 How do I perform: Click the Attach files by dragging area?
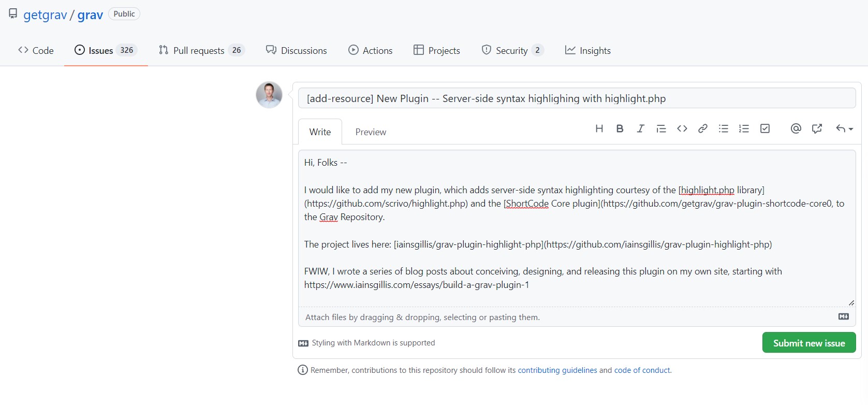577,317
